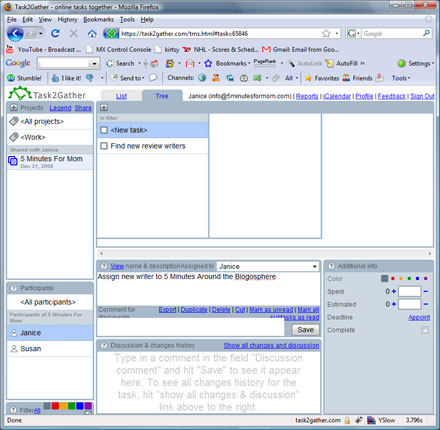
Task: Click the blue plus next to Spent
Action: point(394,291)
